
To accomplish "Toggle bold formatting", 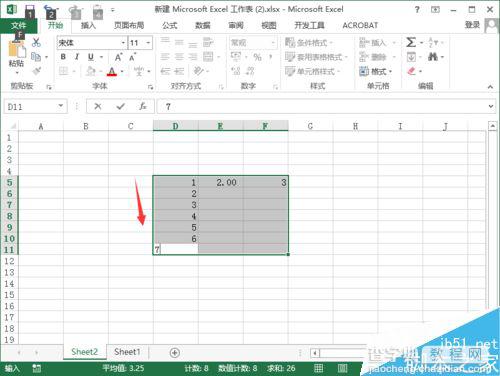I will click(63, 57).
